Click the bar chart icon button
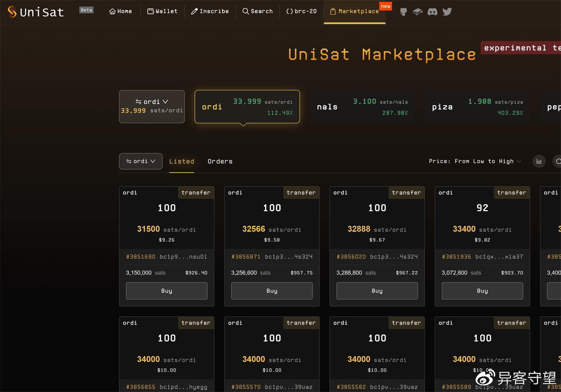 539,161
